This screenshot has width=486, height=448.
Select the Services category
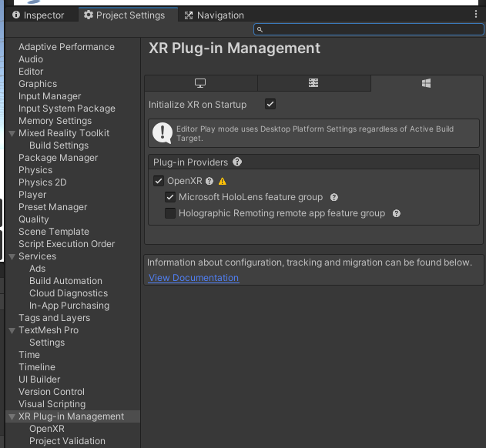pyautogui.click(x=37, y=256)
